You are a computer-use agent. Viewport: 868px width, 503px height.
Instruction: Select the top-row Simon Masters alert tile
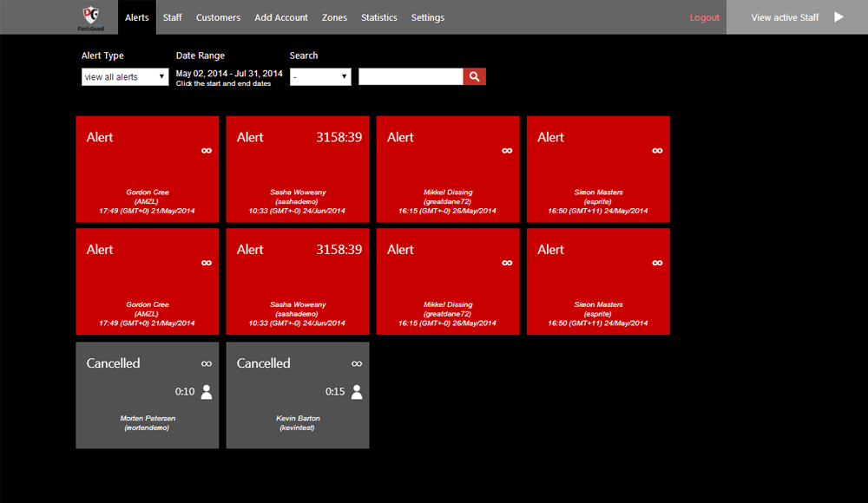pyautogui.click(x=598, y=169)
